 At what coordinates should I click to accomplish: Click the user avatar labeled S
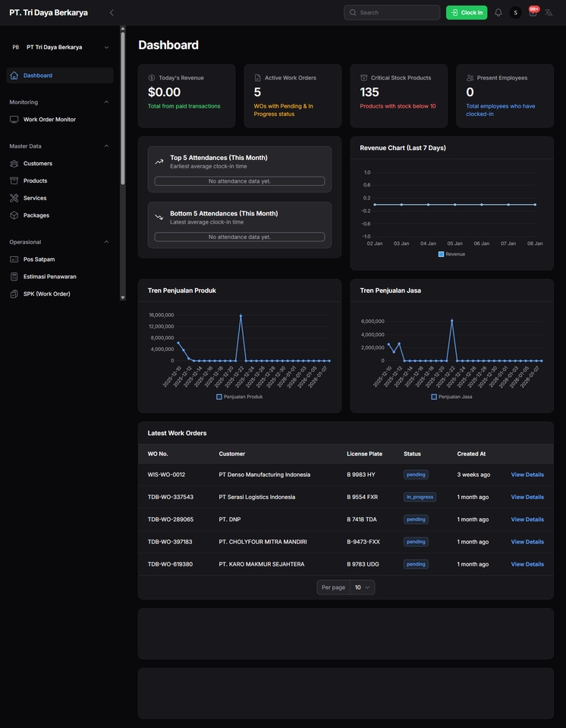point(516,13)
